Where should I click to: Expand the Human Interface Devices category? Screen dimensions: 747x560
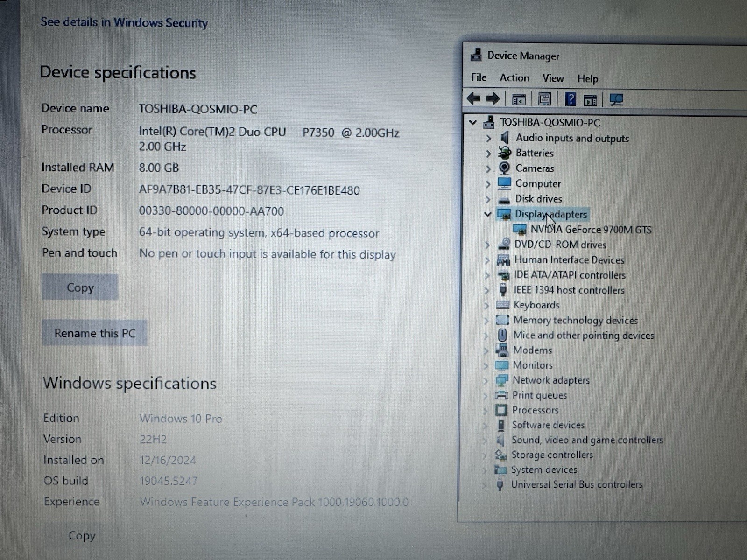[x=487, y=260]
